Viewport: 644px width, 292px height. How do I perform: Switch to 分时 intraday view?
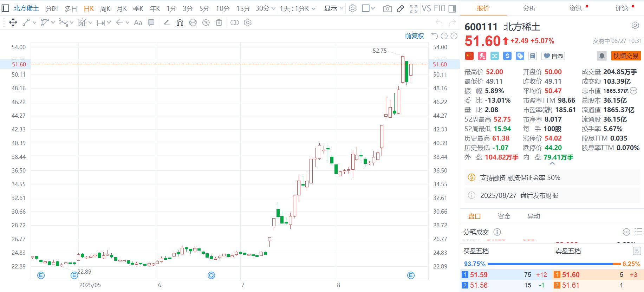(52, 8)
